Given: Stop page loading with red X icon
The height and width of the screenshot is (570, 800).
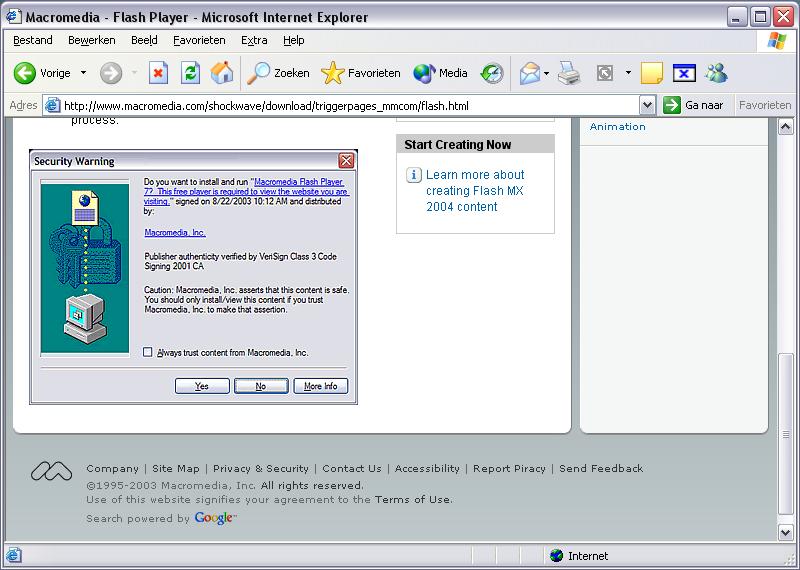Looking at the screenshot, I should coord(158,73).
